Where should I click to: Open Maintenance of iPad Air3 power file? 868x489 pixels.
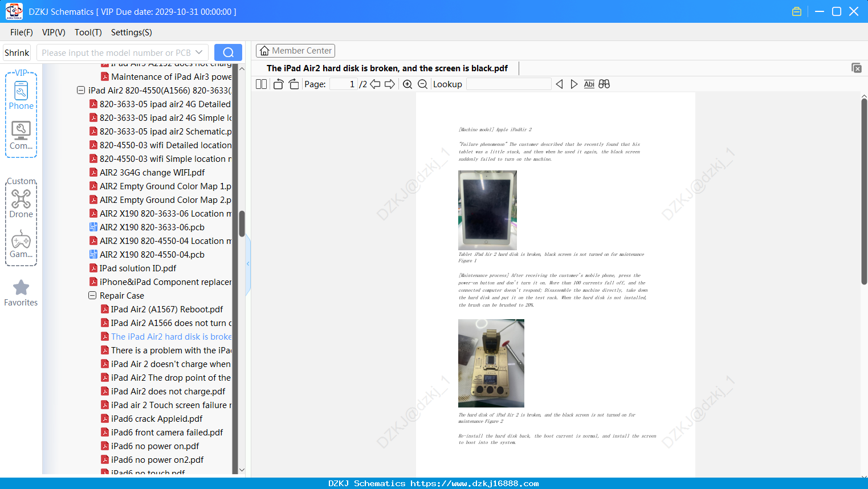[166, 77]
